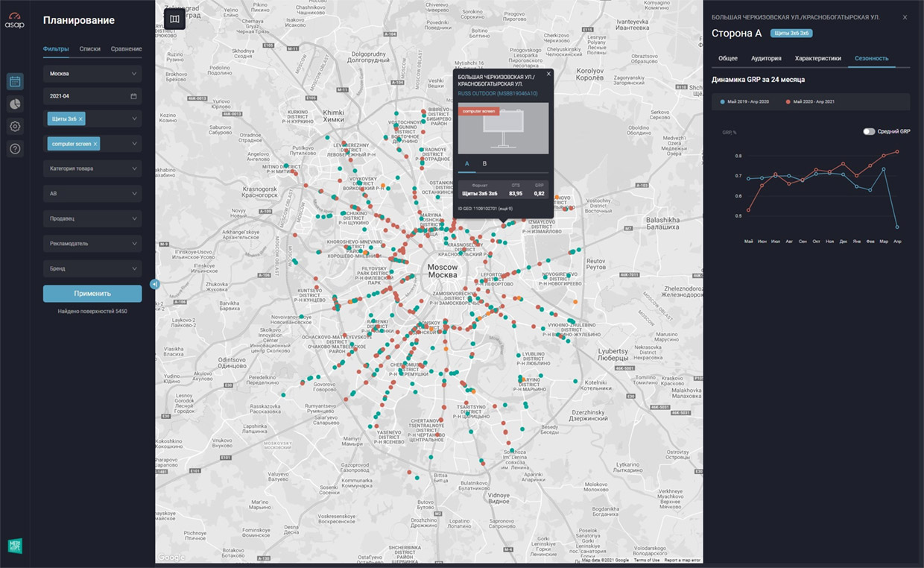Open the 'Аудитория' tab
This screenshot has height=568, width=924.
pyautogui.click(x=766, y=58)
